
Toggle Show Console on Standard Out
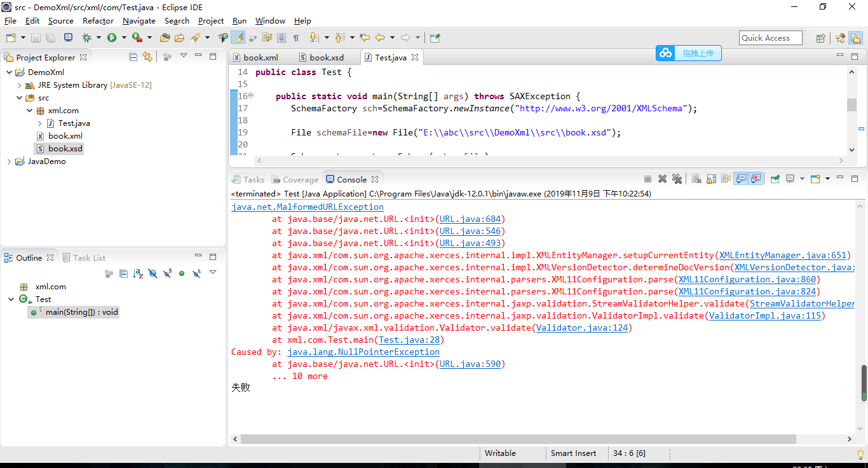point(740,179)
